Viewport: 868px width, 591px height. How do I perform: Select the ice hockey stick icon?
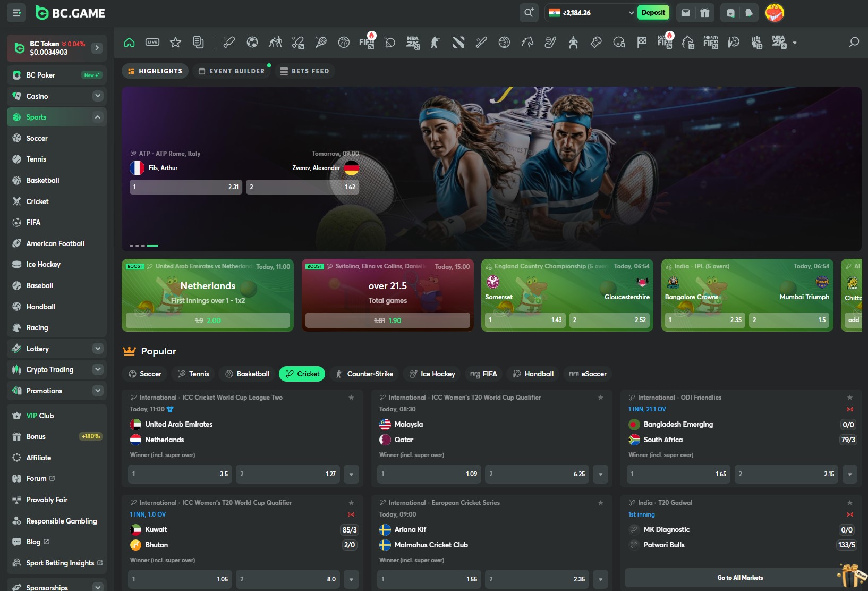(550, 43)
